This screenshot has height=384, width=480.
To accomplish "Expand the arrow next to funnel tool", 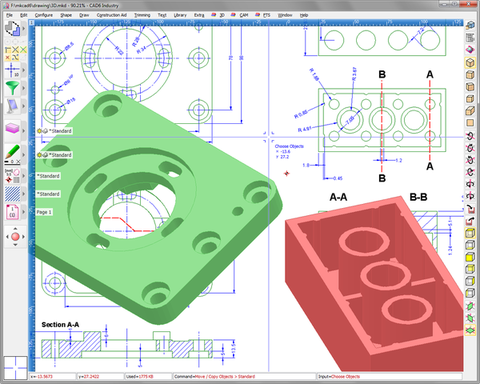I will pos(24,88).
